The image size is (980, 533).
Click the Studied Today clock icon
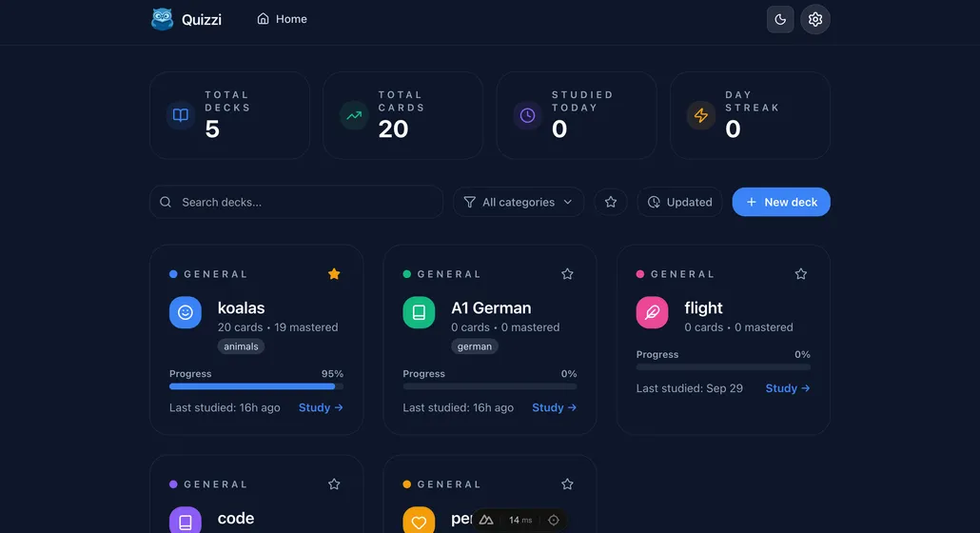pyautogui.click(x=527, y=115)
